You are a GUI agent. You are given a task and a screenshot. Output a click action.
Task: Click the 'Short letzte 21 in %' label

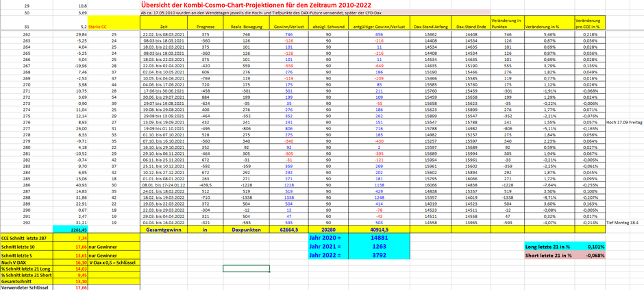pos(549,255)
